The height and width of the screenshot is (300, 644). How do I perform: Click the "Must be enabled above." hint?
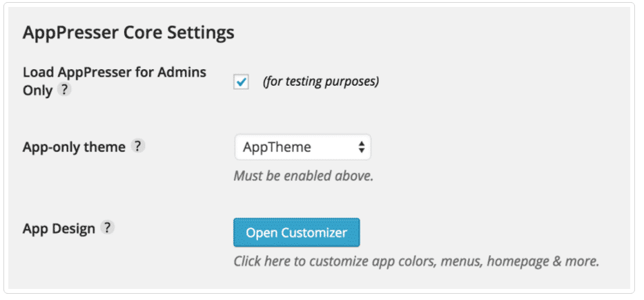303,176
